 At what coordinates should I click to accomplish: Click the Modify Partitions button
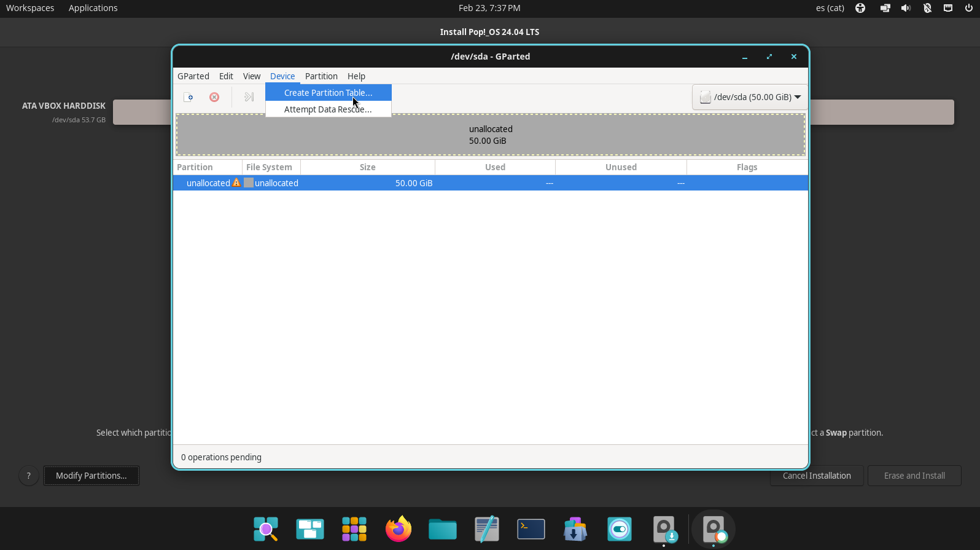(91, 476)
